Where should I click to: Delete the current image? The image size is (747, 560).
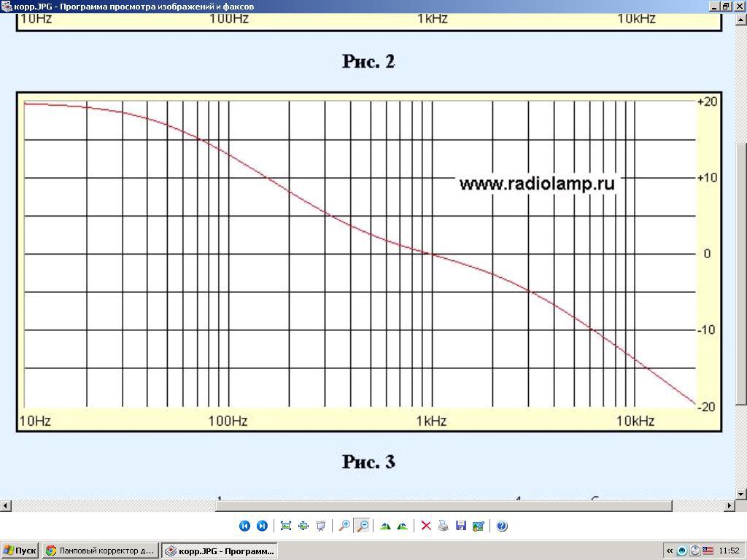[x=426, y=526]
